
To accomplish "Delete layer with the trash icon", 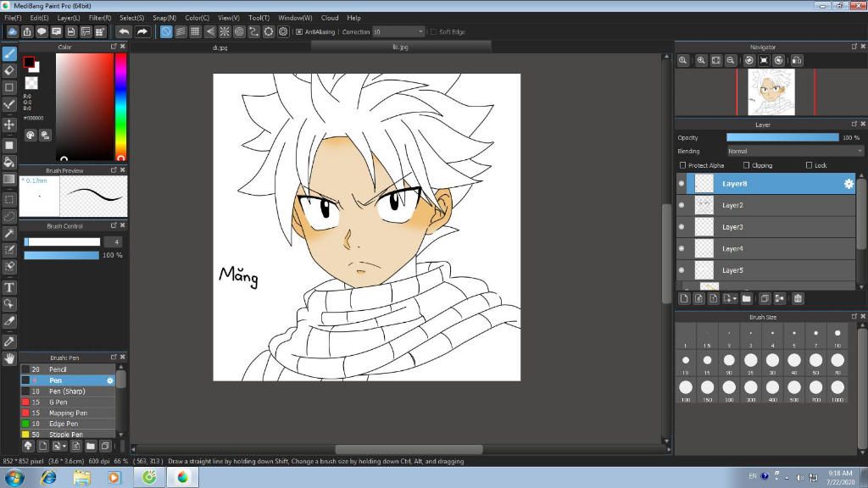I will pyautogui.click(x=798, y=299).
